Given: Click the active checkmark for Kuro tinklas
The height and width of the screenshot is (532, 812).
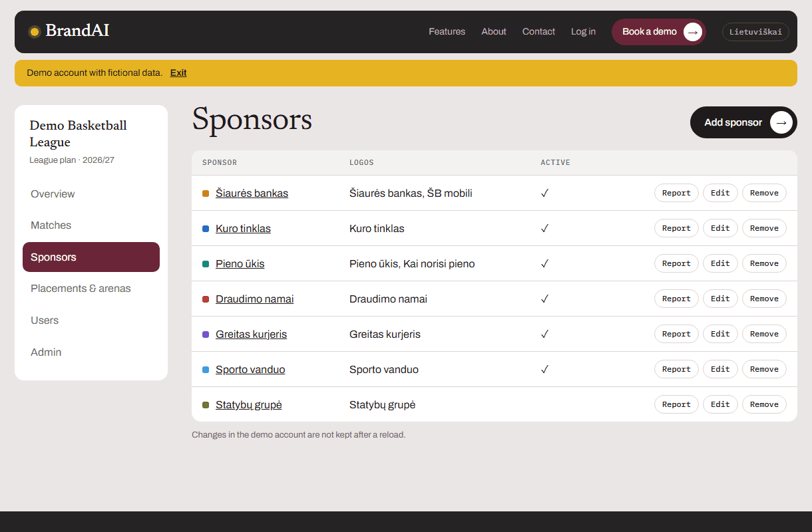Looking at the screenshot, I should click(544, 228).
